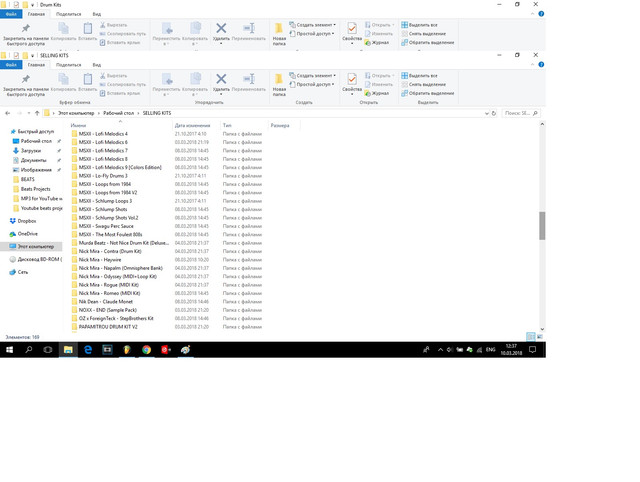The image size is (640, 482).
Task: Open Microsoft Edge from the taskbar
Action: tap(88, 350)
